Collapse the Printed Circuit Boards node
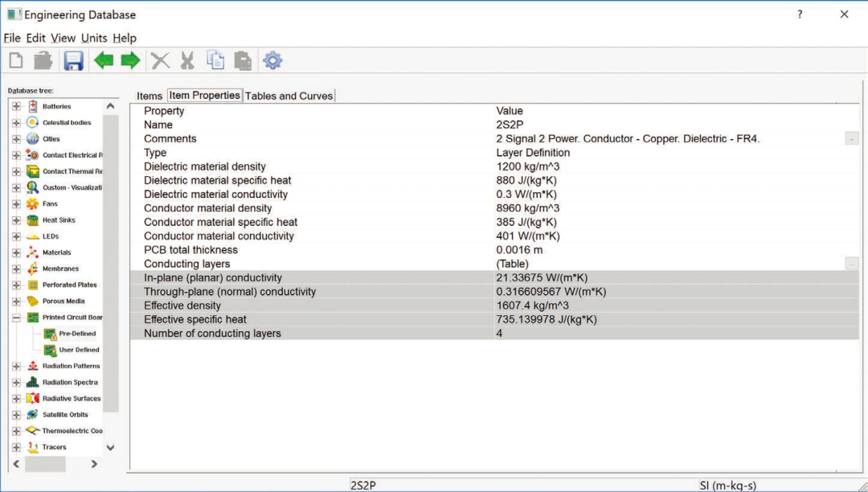868x492 pixels. click(x=16, y=318)
